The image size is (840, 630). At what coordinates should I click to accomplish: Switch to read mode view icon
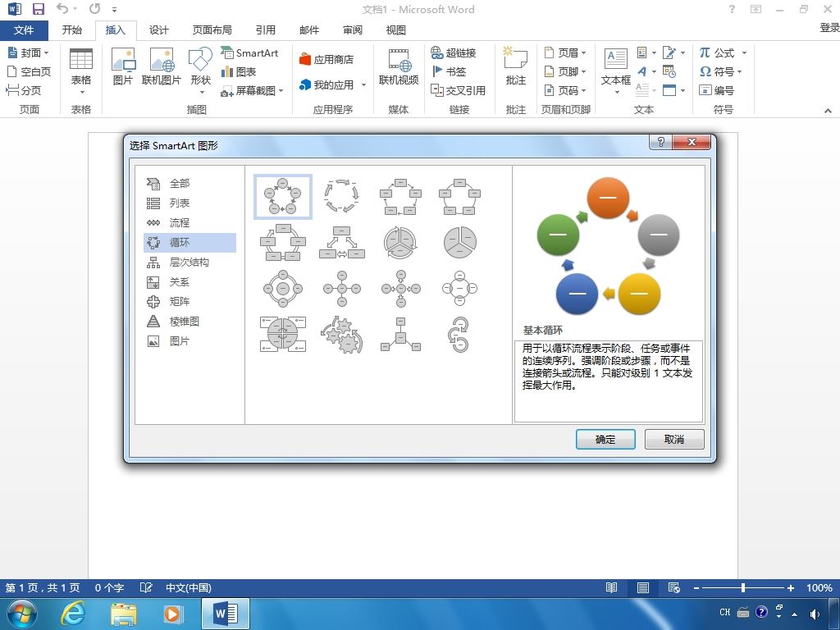pyautogui.click(x=611, y=587)
